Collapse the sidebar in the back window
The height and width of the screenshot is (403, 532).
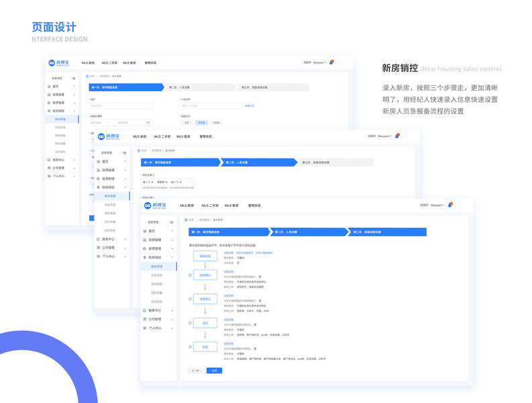[74, 78]
